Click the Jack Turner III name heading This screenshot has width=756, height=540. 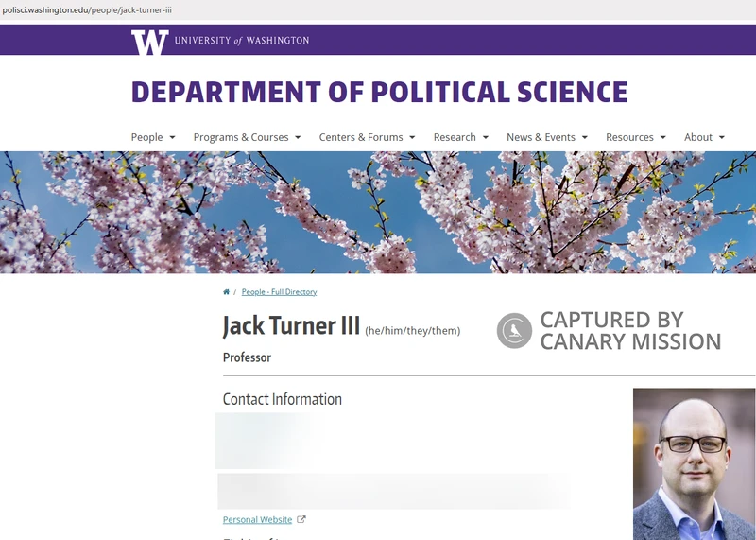tap(291, 326)
